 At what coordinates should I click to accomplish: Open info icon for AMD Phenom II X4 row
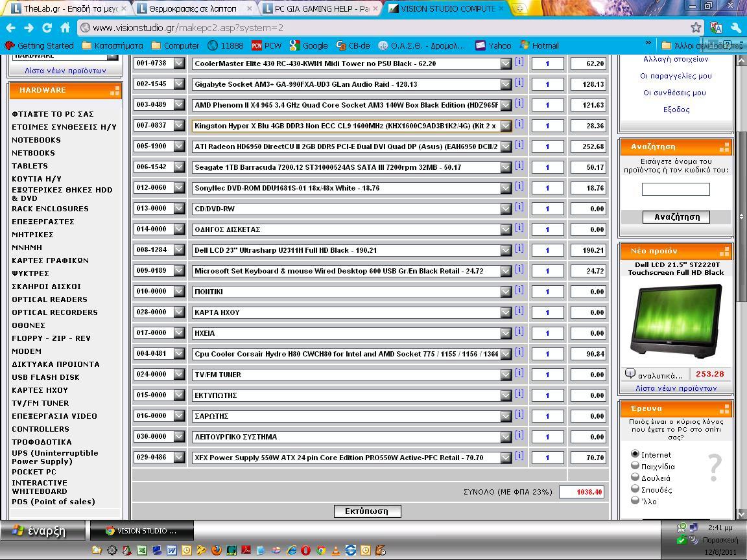coord(519,103)
